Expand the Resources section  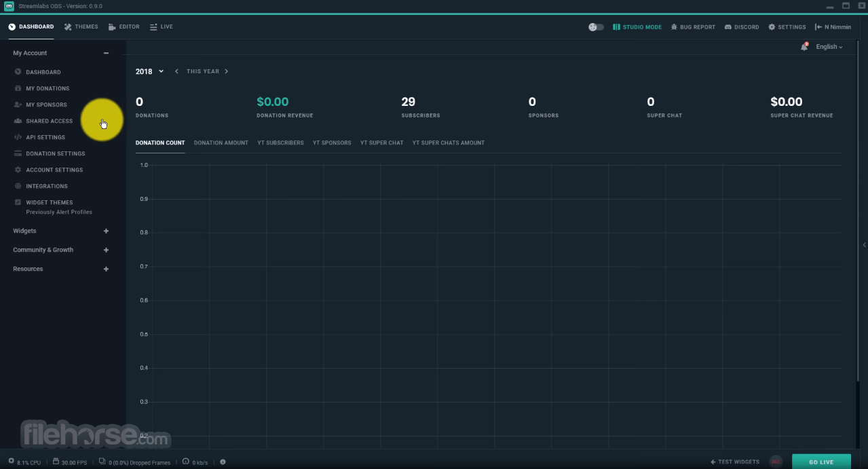pyautogui.click(x=106, y=269)
